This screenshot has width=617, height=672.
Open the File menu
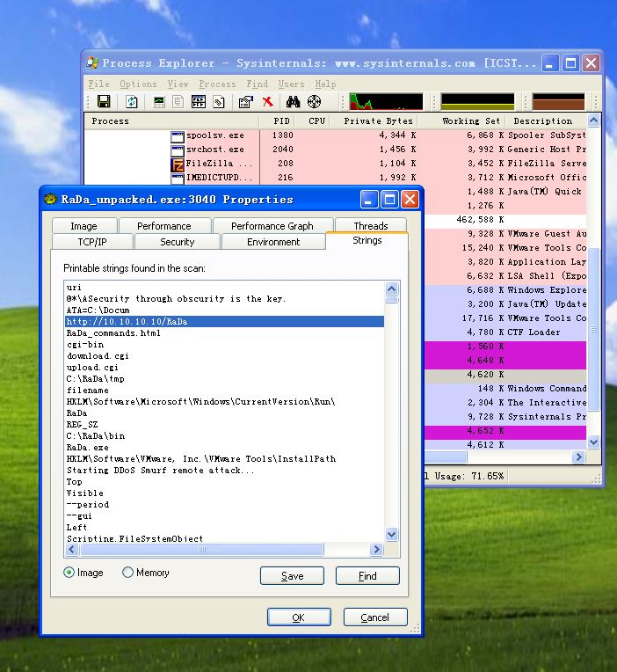tap(99, 84)
